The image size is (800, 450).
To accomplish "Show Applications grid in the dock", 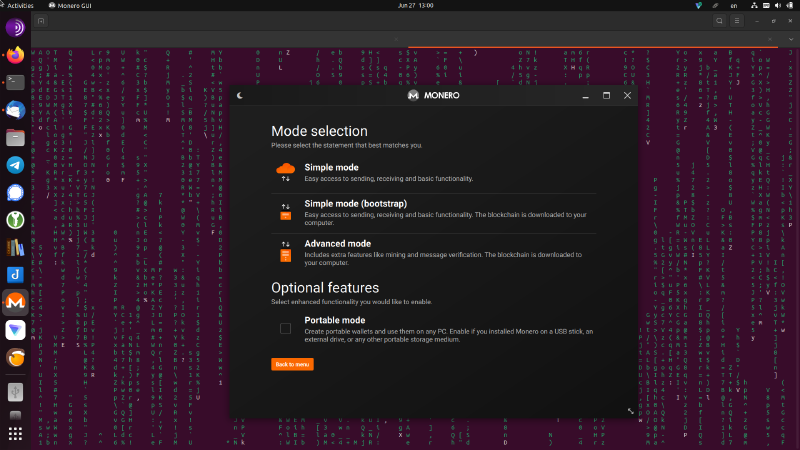I will coord(15,434).
